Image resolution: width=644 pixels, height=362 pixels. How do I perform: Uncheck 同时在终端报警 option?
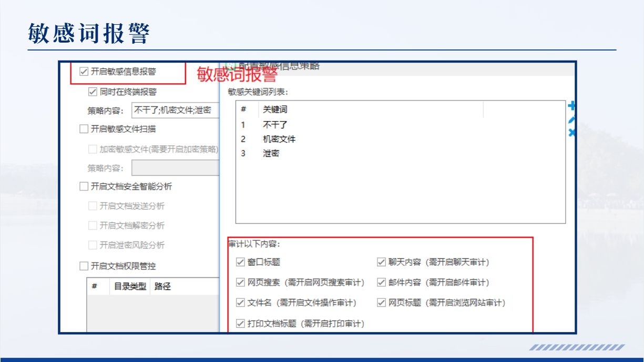coord(93,92)
